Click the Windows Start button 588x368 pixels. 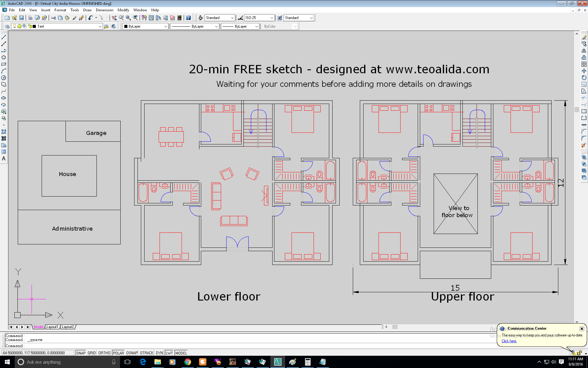(x=7, y=362)
